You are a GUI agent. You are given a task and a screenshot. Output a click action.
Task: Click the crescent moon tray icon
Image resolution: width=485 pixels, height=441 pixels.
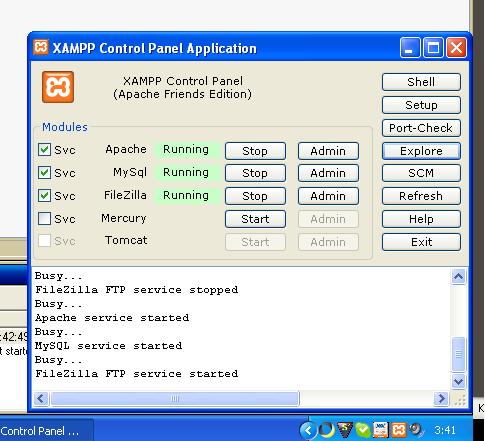coord(326,430)
